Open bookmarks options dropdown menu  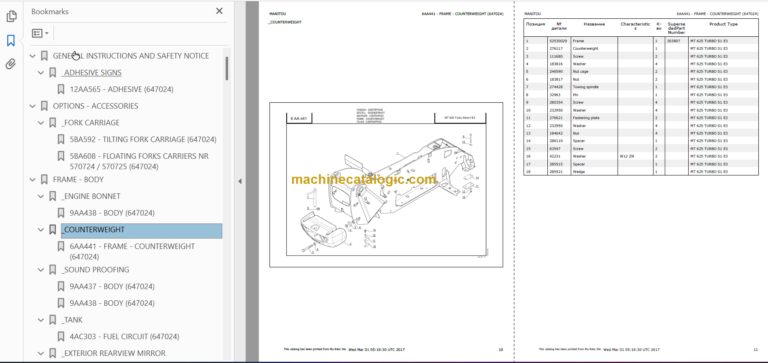(40, 33)
